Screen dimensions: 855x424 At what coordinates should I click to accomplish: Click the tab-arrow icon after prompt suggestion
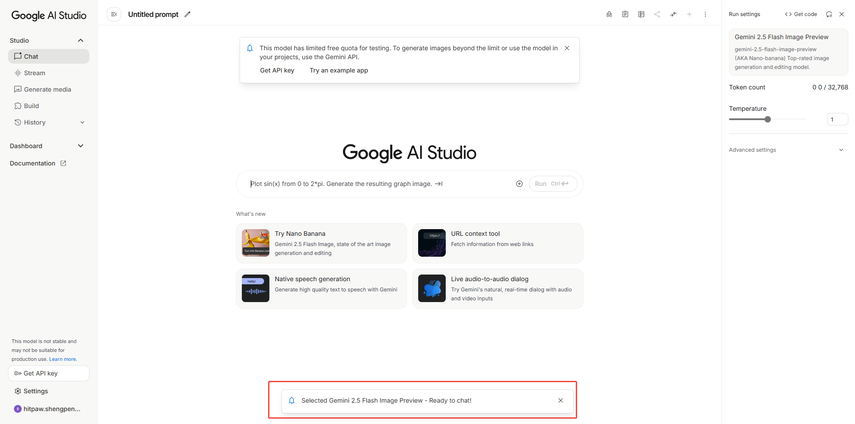(x=439, y=184)
